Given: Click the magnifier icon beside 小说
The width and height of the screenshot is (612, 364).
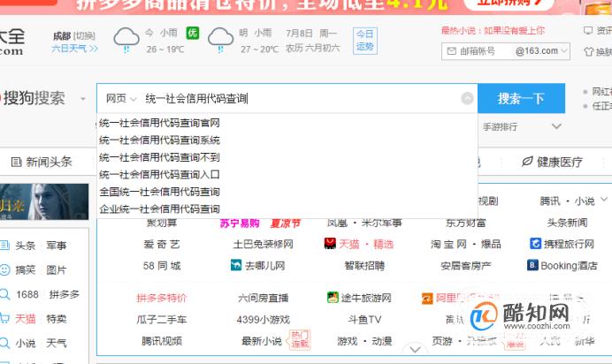Looking at the screenshot, I should pos(4,343).
